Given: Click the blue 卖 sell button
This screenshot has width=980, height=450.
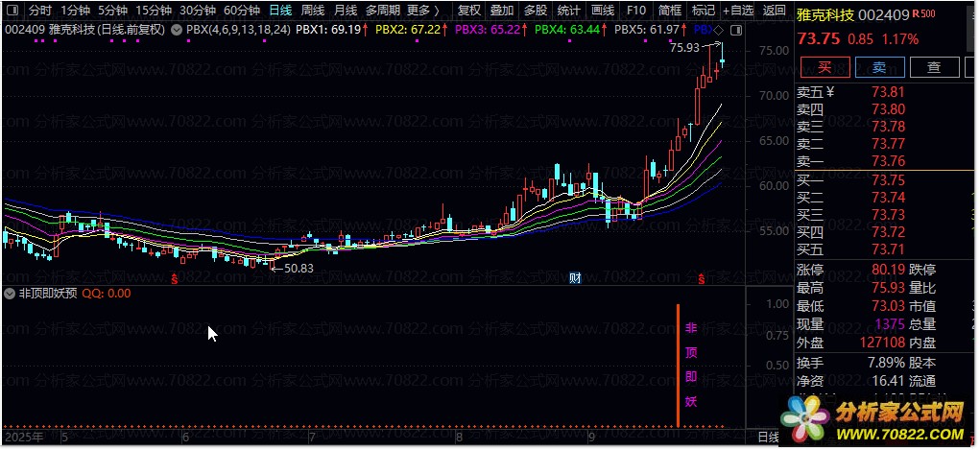Looking at the screenshot, I should [x=878, y=66].
